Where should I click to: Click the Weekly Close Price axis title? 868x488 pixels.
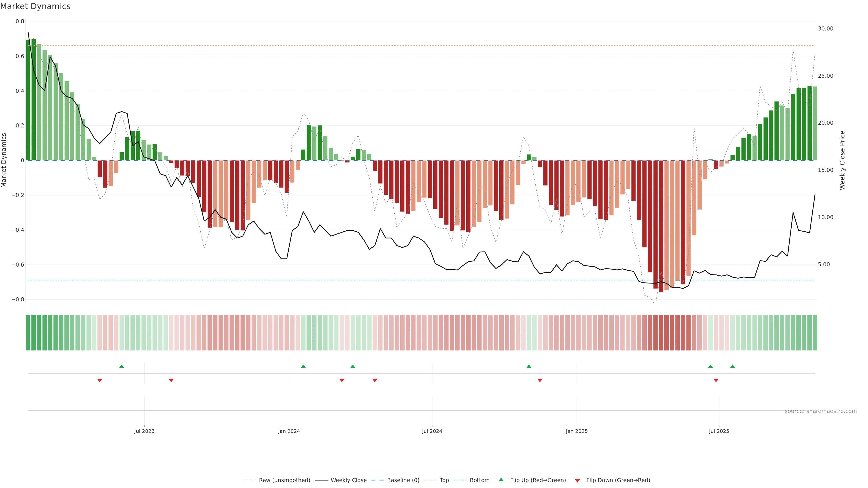842,160
